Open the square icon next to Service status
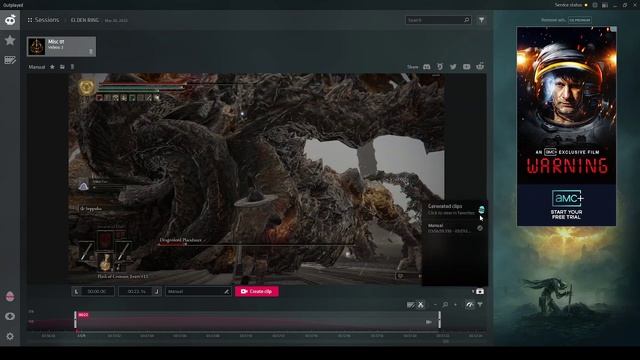 595,5
